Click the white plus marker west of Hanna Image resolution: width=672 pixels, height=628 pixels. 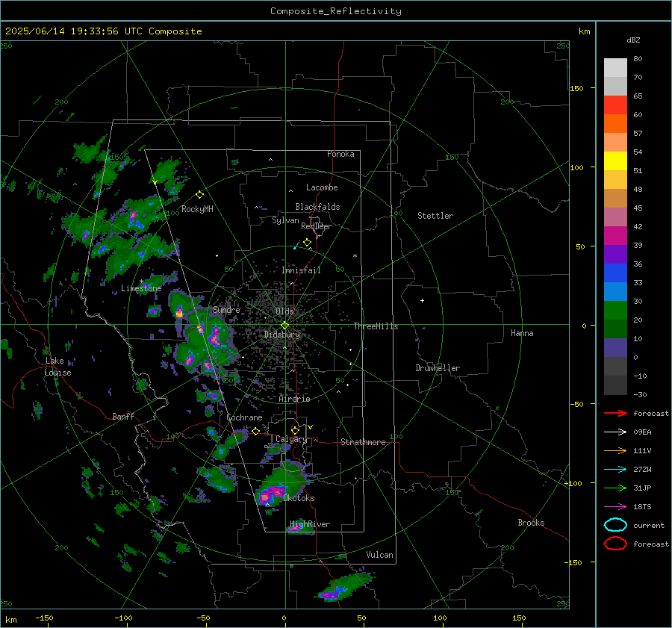[x=422, y=300]
